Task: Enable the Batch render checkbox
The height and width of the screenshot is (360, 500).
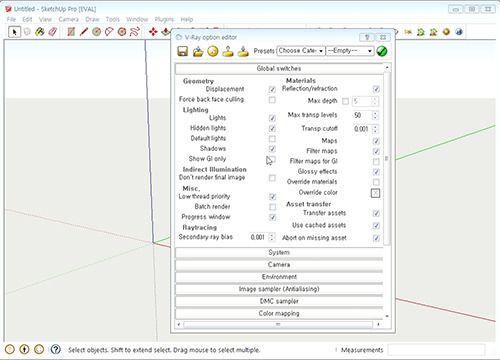Action: pyautogui.click(x=272, y=207)
